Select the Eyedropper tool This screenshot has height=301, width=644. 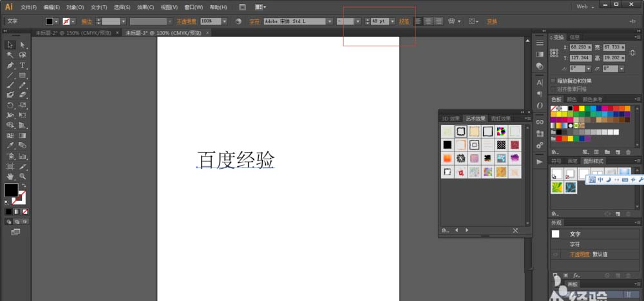click(10, 146)
